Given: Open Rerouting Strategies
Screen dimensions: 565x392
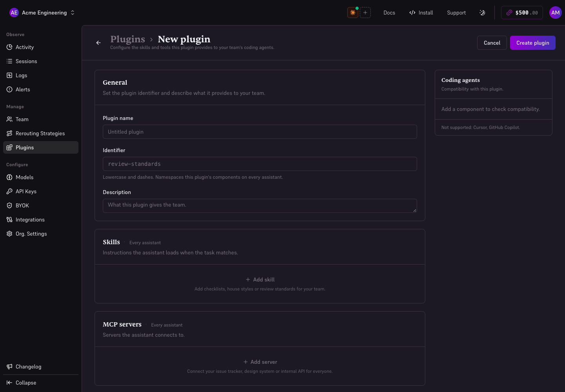Looking at the screenshot, I should 41,133.
